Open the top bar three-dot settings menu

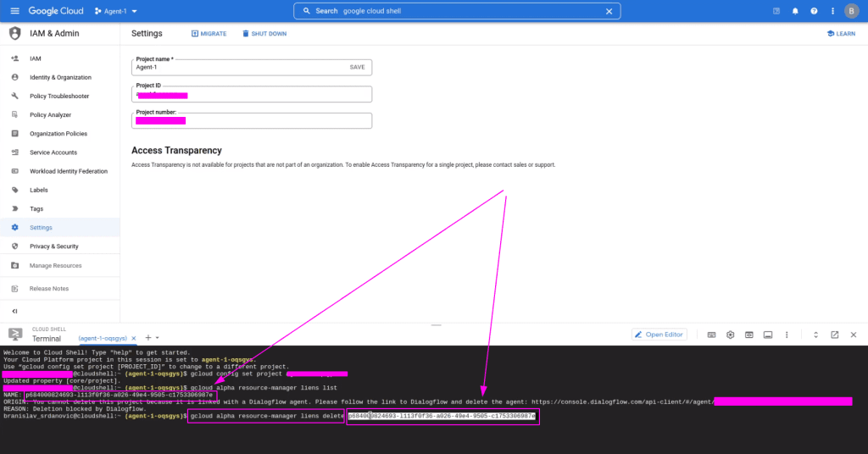point(832,11)
